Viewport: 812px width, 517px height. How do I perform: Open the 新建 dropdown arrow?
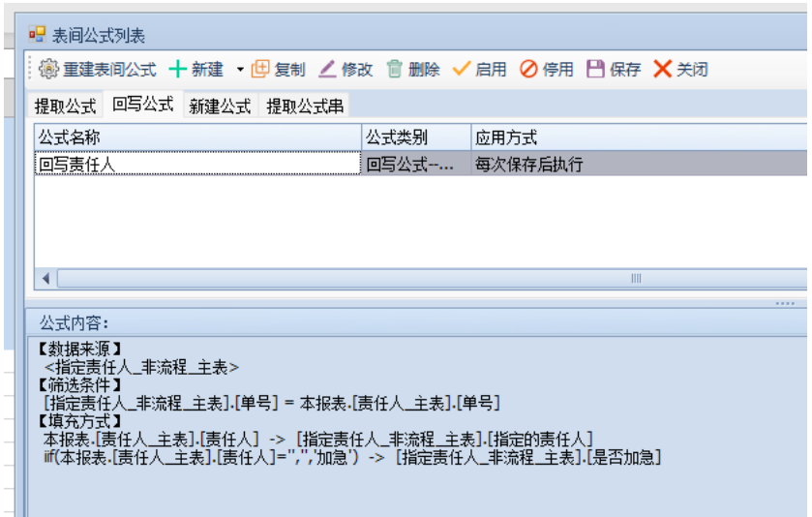point(240,70)
